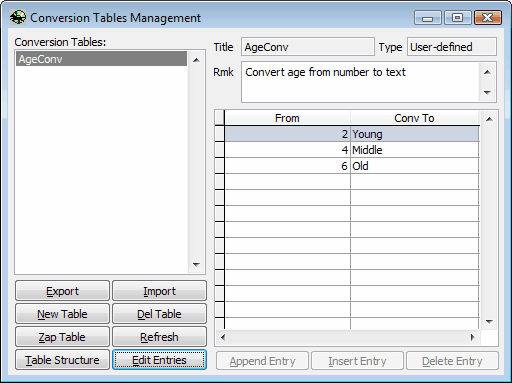Click the Rmk box scroll down arrow
The height and width of the screenshot is (383, 512).
487,92
